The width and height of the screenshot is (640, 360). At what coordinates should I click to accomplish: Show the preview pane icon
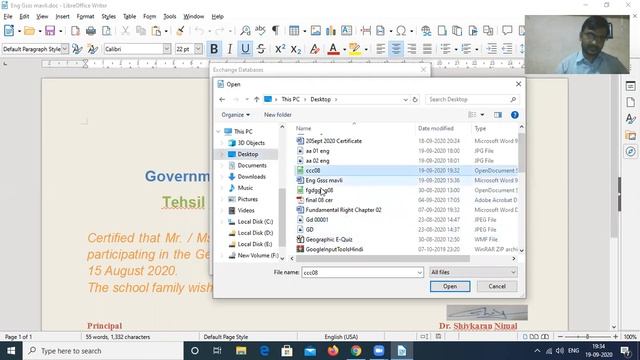[x=498, y=115]
